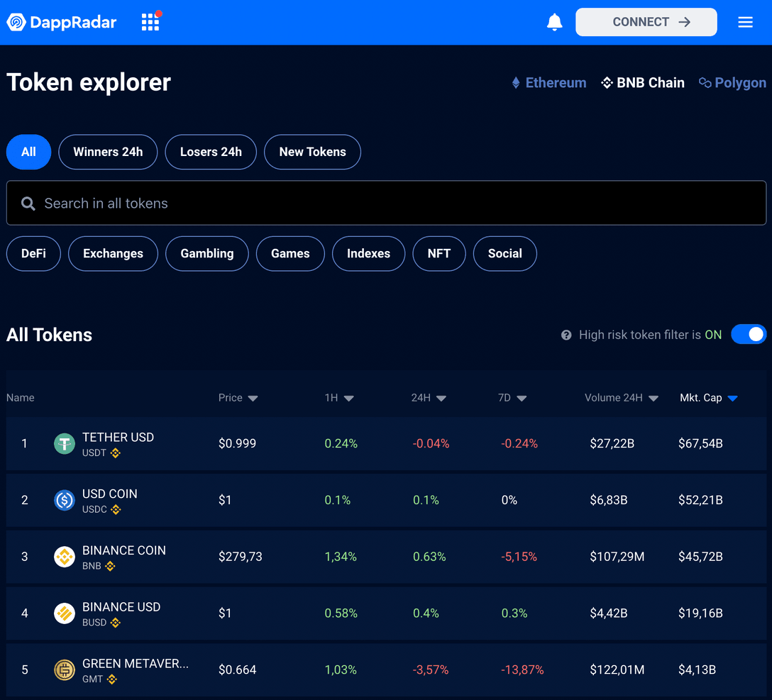Click the token search input field
Image resolution: width=772 pixels, height=700 pixels.
click(386, 204)
